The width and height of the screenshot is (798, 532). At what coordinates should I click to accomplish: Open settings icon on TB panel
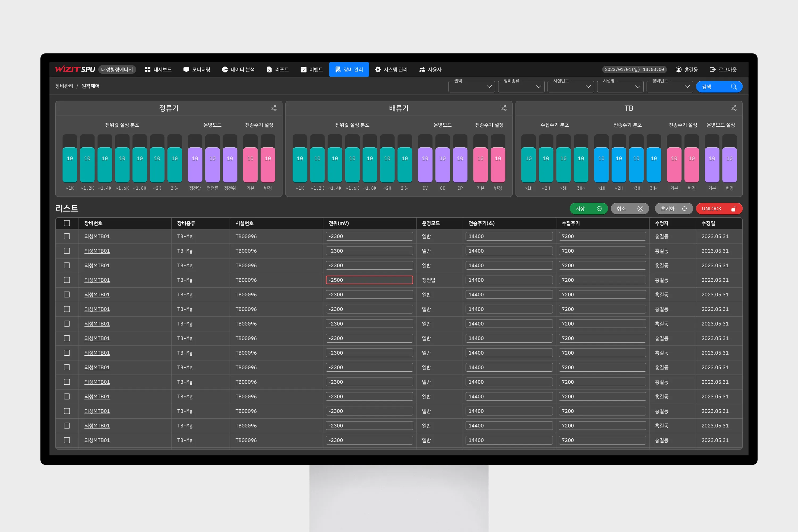(x=734, y=108)
